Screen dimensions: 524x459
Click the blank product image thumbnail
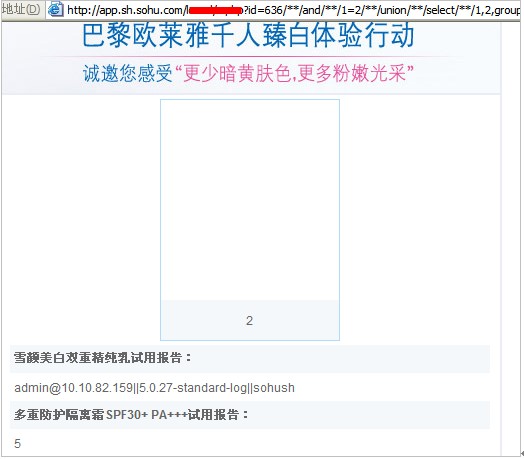click(x=250, y=200)
